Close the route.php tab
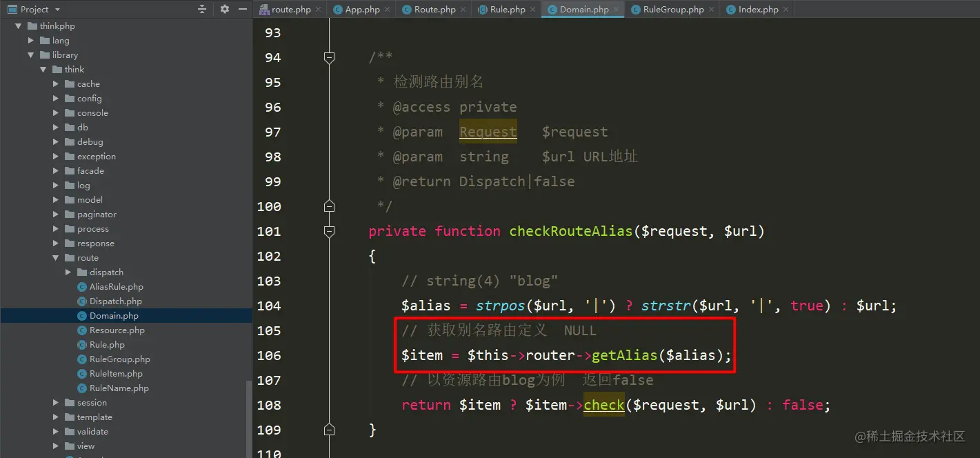The height and width of the screenshot is (458, 980). (x=319, y=10)
